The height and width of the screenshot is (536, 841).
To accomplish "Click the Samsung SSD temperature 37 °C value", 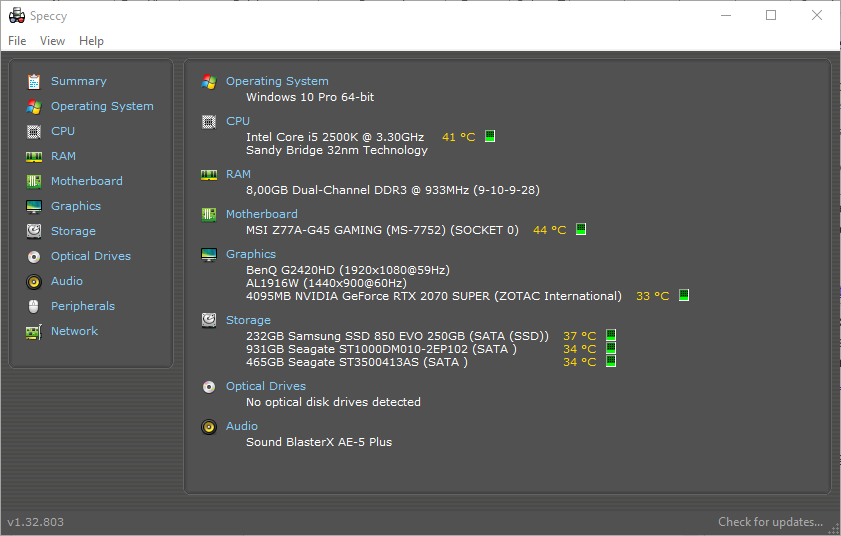I will (580, 336).
